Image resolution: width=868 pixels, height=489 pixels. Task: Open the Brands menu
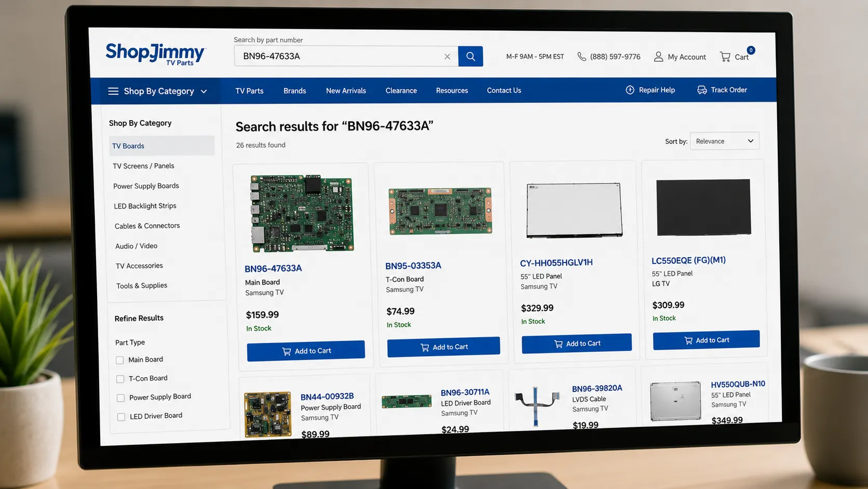[x=295, y=91]
